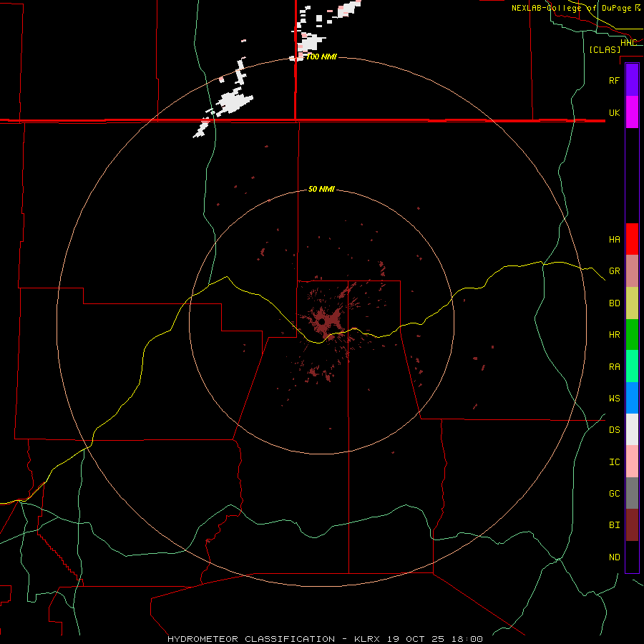
Task: Click the blue WS legend color swatch
Action: [x=632, y=398]
